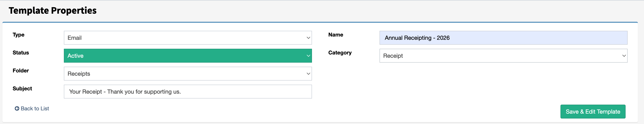Screen dimensions: 644x124
Task: Click the Name field with Annual Receipting - 2026
Action: click(x=503, y=38)
